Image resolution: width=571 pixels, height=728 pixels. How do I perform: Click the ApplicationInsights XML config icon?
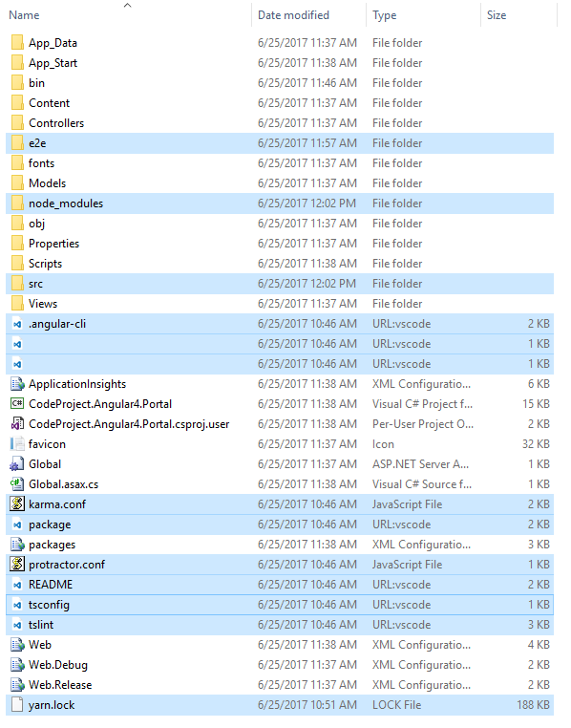[17, 384]
